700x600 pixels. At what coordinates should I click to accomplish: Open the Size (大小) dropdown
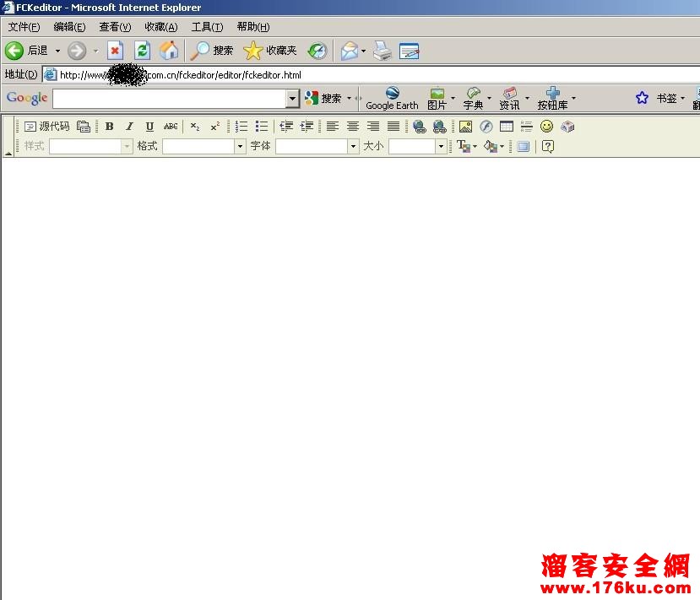[441, 146]
